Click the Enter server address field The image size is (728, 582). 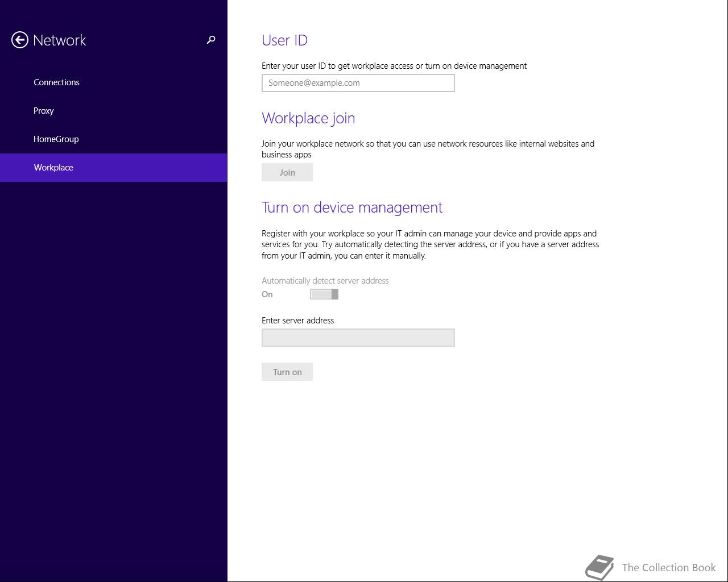358,338
